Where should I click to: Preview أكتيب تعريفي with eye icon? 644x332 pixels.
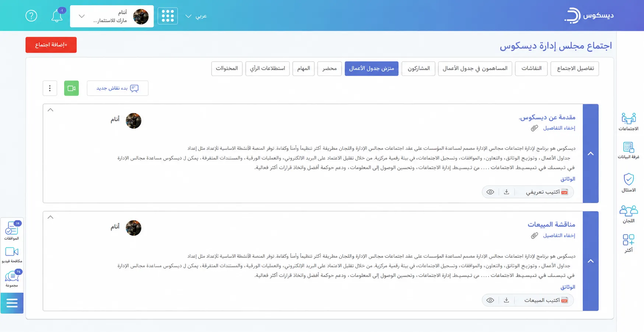[x=490, y=192]
